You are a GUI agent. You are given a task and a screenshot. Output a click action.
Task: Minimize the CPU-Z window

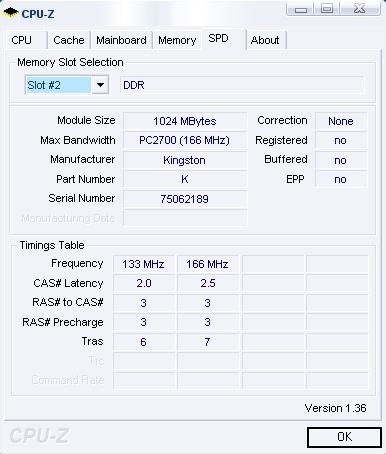click(301, 9)
